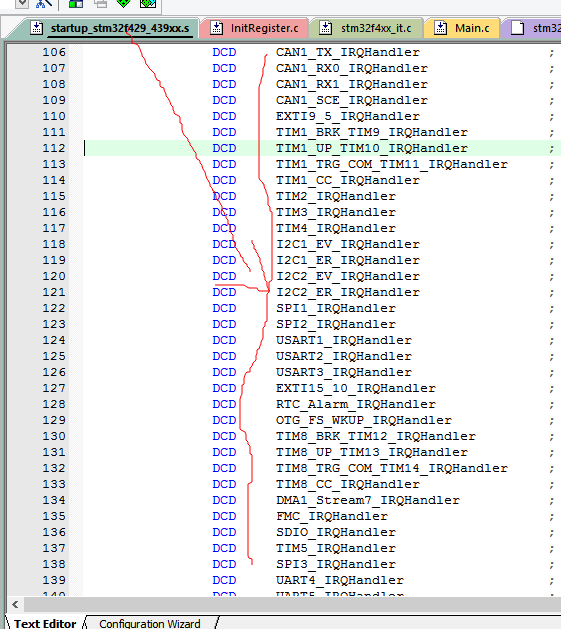
Task: Switch to the Configuration Wizard bottom tab
Action: coord(150,623)
